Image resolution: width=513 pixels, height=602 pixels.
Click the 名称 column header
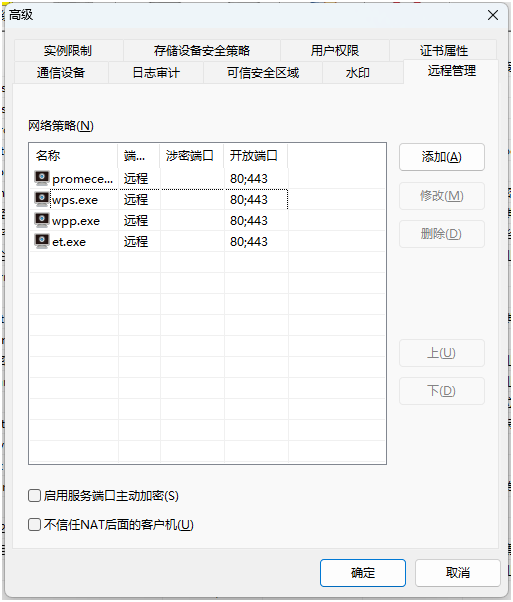click(73, 155)
